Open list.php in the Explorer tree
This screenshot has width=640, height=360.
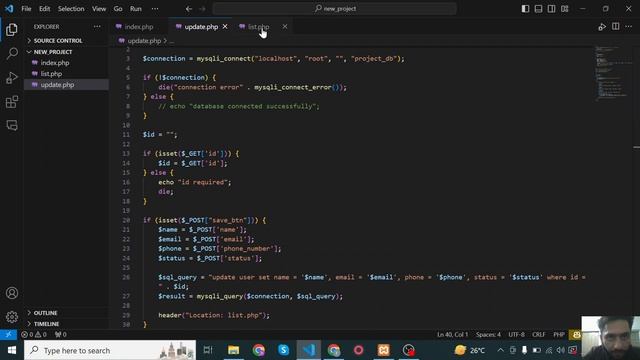pyautogui.click(x=51, y=74)
